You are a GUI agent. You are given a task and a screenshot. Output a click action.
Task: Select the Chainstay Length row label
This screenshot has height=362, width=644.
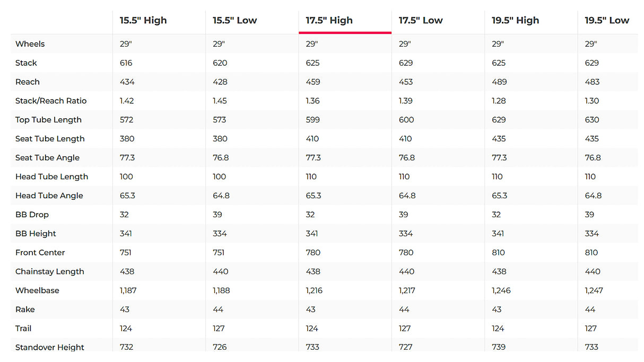(x=50, y=271)
